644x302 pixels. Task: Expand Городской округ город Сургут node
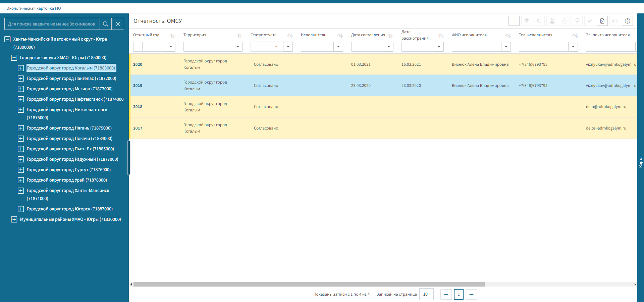click(21, 170)
